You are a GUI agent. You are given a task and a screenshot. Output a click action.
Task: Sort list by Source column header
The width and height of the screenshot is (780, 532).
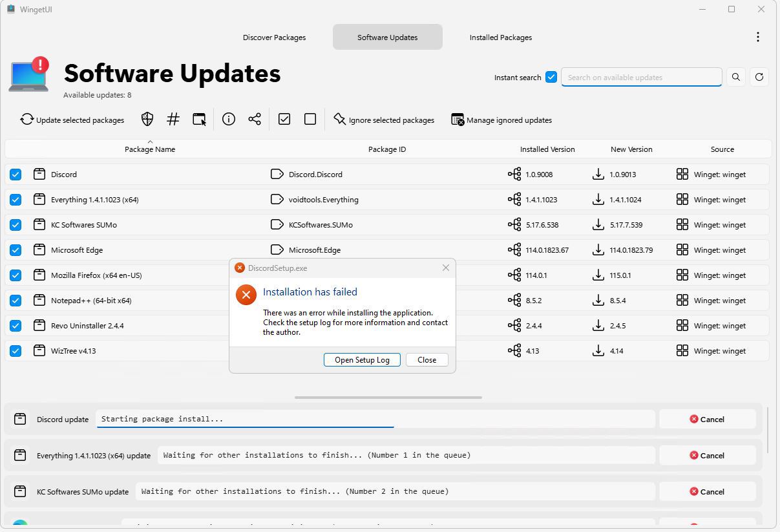point(722,149)
